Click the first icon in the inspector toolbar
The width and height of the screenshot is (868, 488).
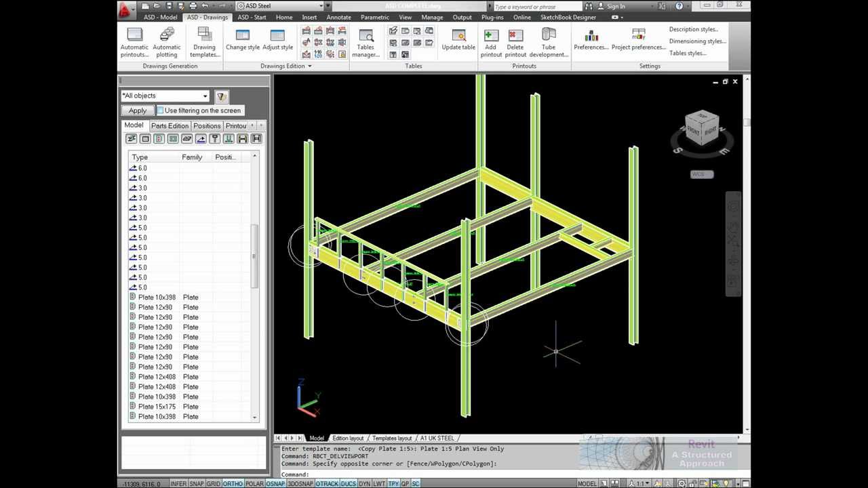132,139
